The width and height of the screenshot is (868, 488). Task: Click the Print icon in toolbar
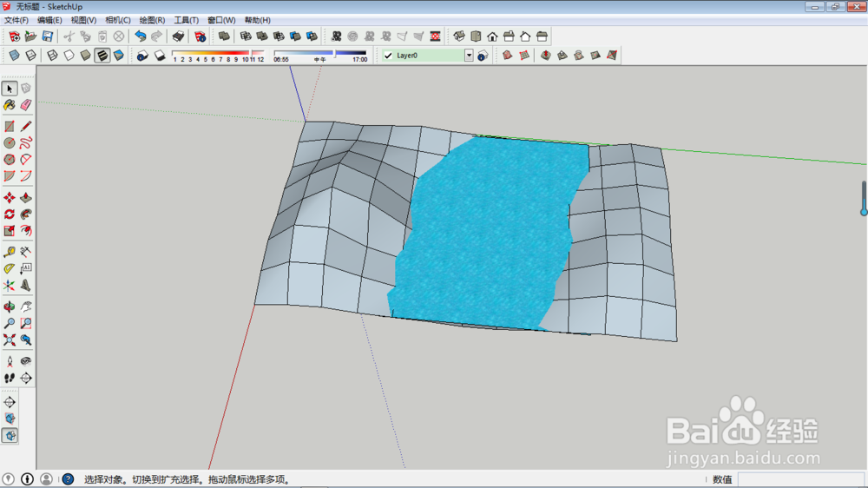[x=178, y=36]
